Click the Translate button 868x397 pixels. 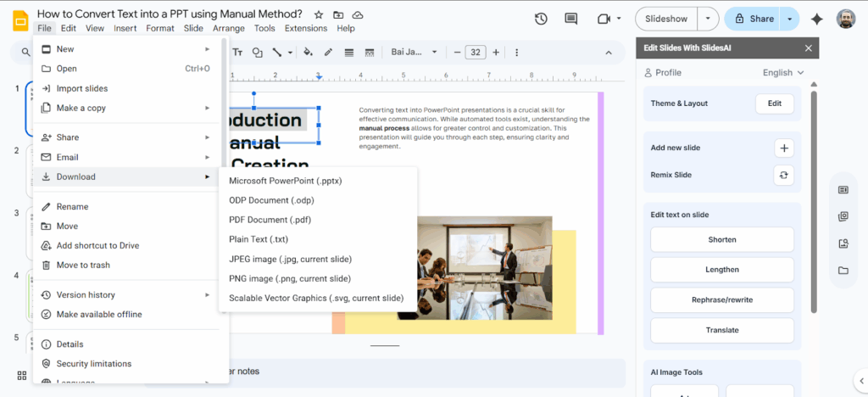722,330
